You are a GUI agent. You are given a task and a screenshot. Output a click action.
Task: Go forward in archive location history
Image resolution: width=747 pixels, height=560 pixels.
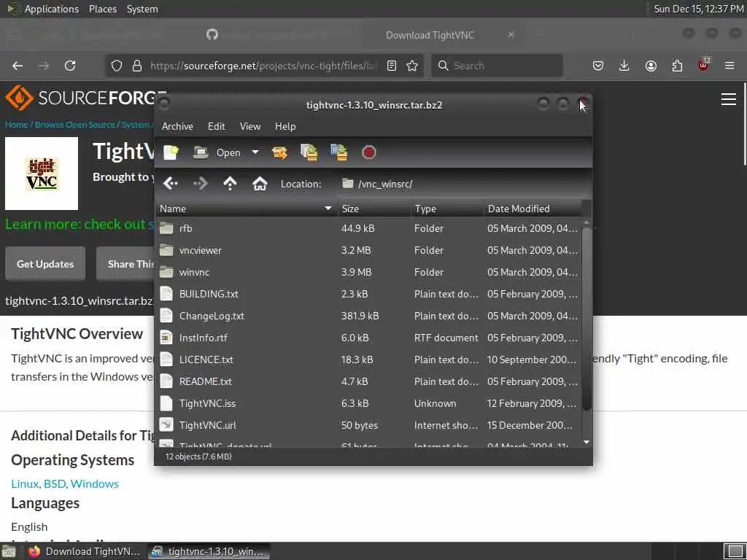tap(201, 183)
